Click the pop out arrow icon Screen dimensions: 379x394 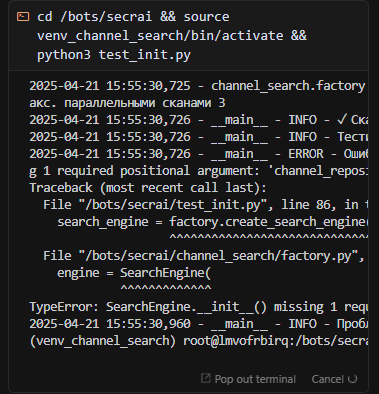click(x=206, y=378)
